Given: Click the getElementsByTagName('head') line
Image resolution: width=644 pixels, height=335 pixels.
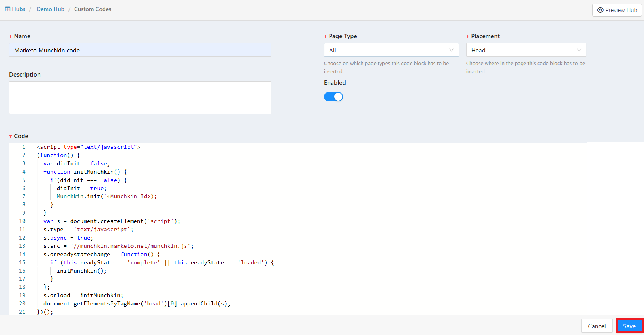Looking at the screenshot, I should 137,303.
